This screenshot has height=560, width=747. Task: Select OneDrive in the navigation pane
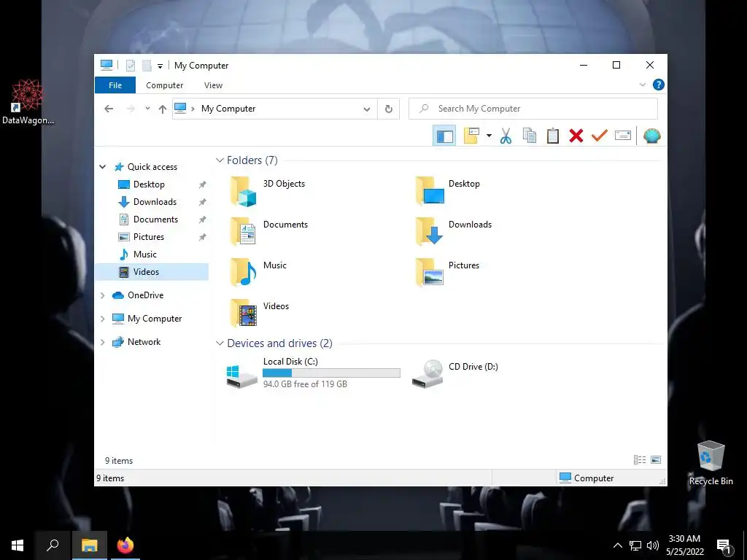click(145, 295)
